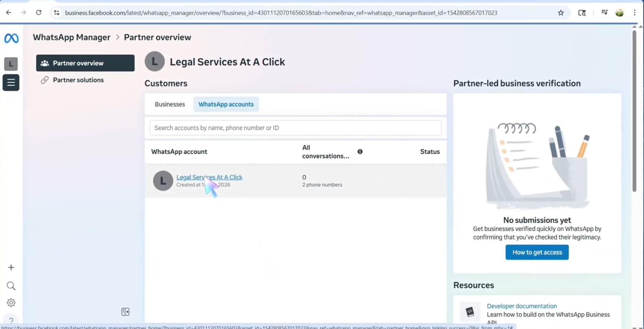Open the Chrome three-dot menu

coord(634,13)
